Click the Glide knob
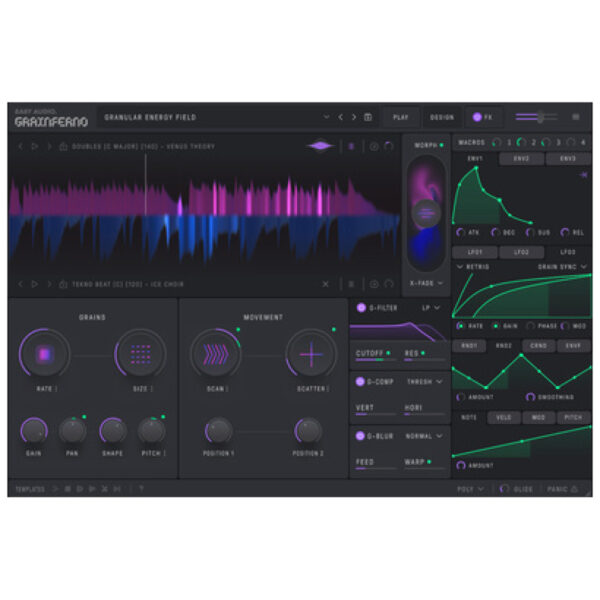Image resolution: width=600 pixels, height=600 pixels. point(504,489)
